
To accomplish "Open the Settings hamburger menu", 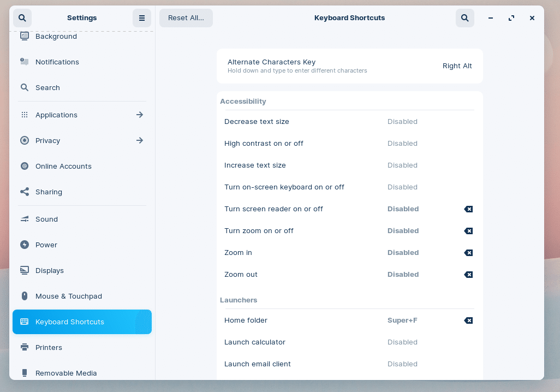I will pyautogui.click(x=142, y=18).
